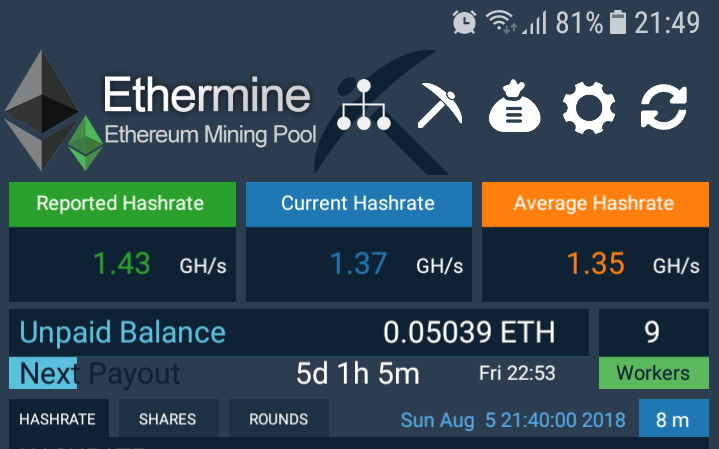Tap the Average Hashrate header
719x449 pixels.
pyautogui.click(x=595, y=204)
